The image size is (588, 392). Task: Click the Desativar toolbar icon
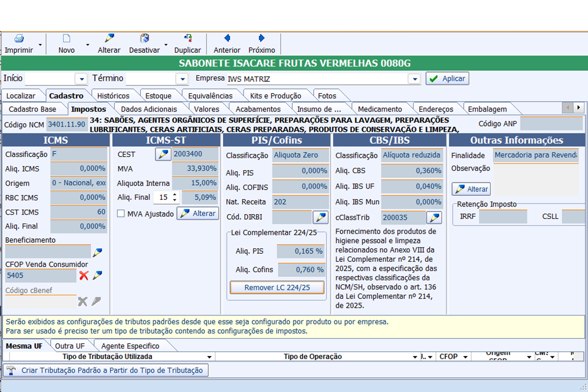tap(144, 39)
